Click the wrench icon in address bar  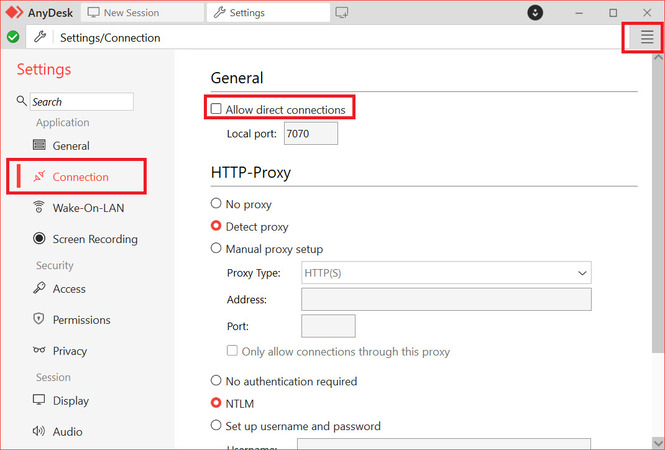tap(40, 37)
